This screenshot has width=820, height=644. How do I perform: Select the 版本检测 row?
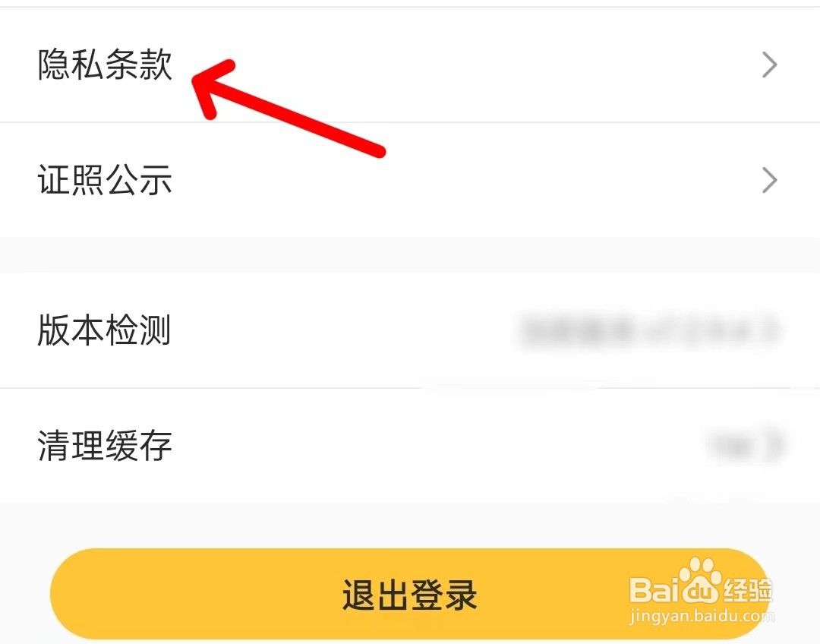(x=410, y=330)
